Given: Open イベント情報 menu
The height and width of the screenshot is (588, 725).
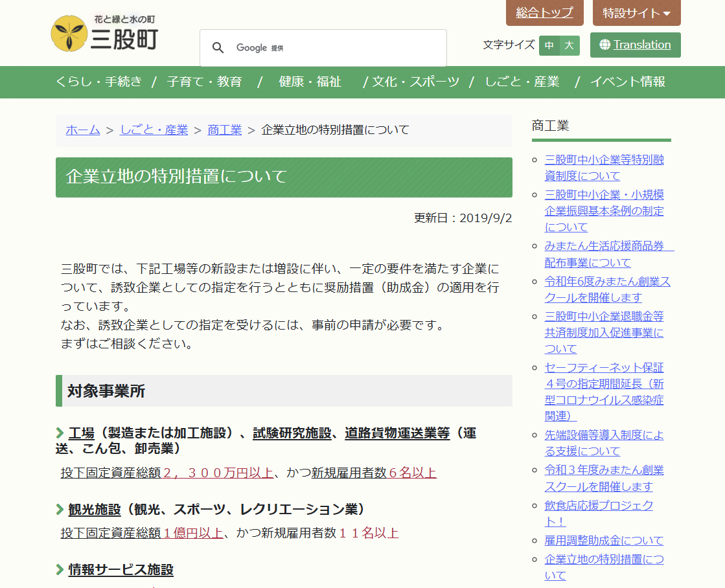Looking at the screenshot, I should pyautogui.click(x=627, y=82).
